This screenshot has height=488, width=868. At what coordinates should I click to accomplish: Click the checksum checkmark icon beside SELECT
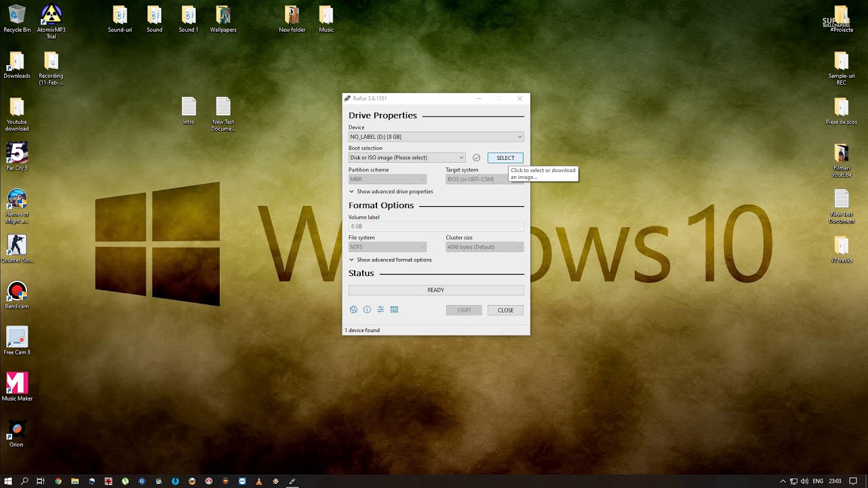pos(476,158)
